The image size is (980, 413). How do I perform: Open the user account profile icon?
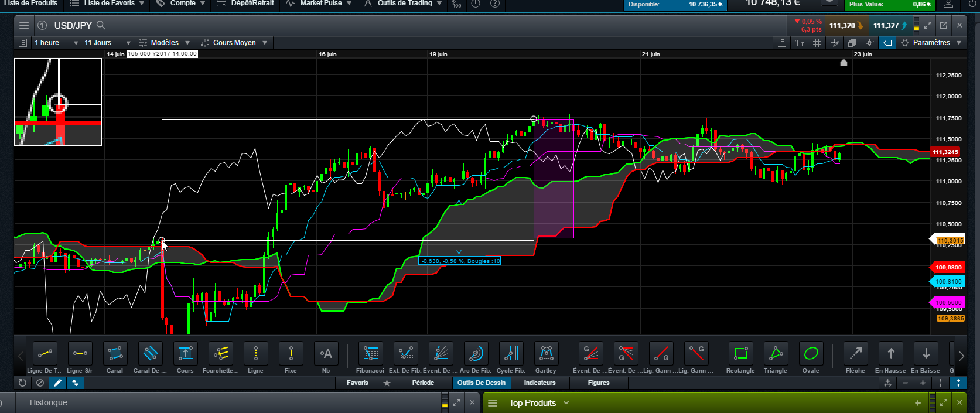[x=948, y=4]
